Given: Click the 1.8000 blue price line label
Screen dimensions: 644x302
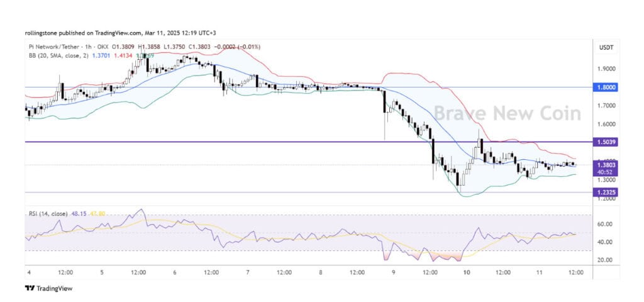Looking at the screenshot, I should tap(606, 87).
